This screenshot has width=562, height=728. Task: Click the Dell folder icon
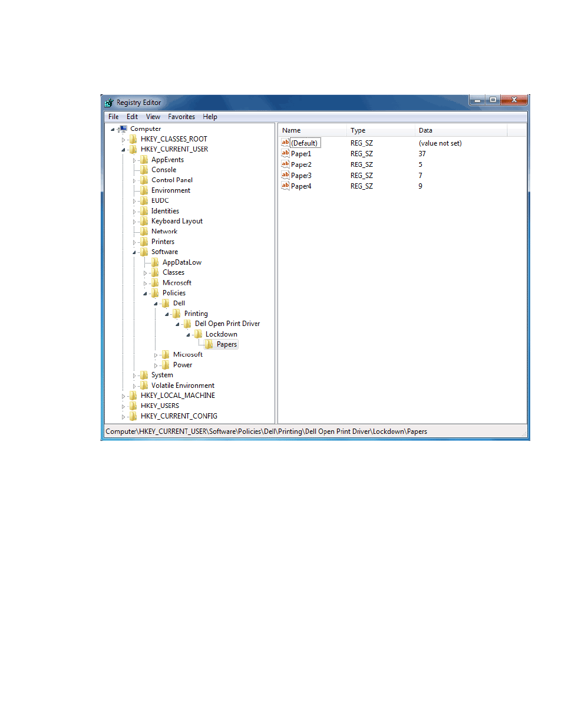click(x=166, y=303)
